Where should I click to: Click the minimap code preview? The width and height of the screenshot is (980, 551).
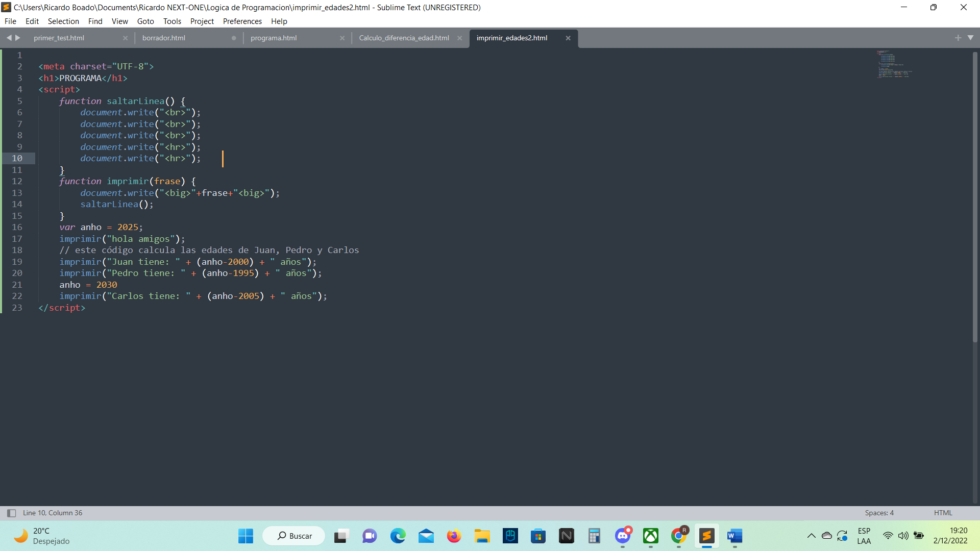click(894, 64)
